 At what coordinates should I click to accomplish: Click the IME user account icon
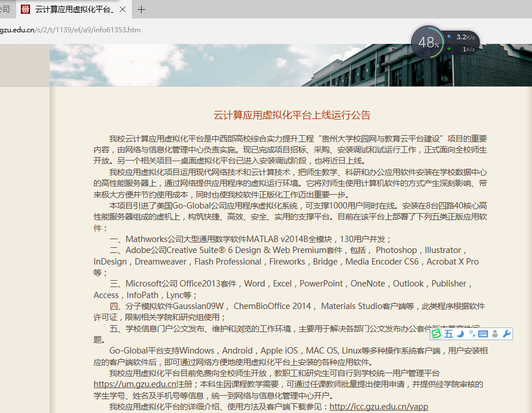point(495,334)
